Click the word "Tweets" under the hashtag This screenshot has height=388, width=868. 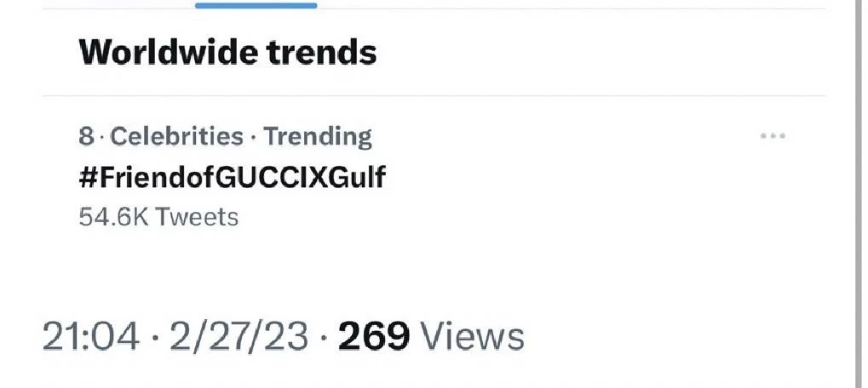coord(198,217)
